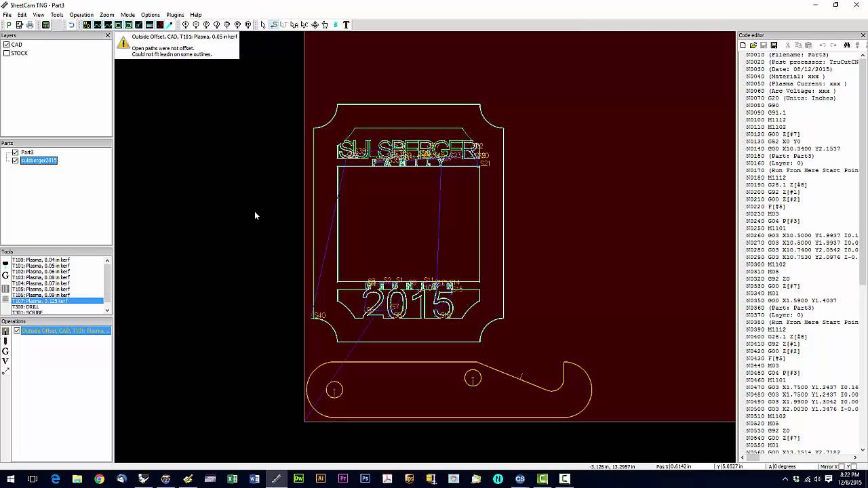Close the Code editor panel
Image resolution: width=868 pixels, height=488 pixels.
pyautogui.click(x=863, y=35)
